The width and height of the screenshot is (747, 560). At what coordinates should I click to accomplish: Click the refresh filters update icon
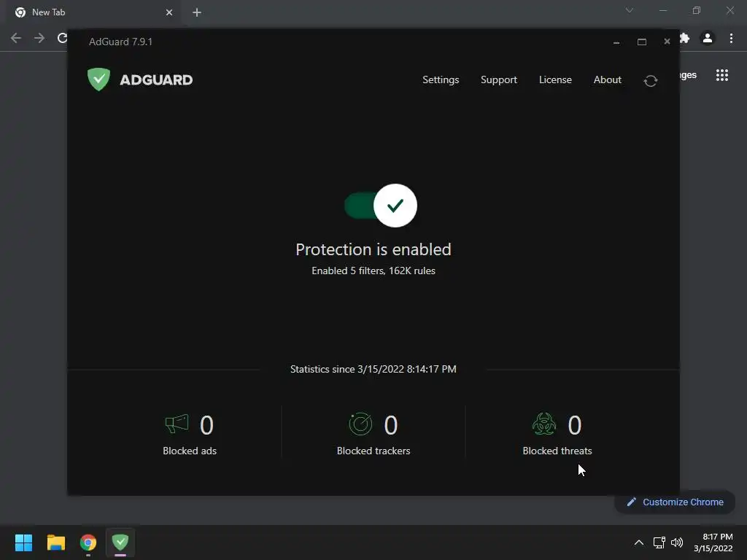pos(650,81)
